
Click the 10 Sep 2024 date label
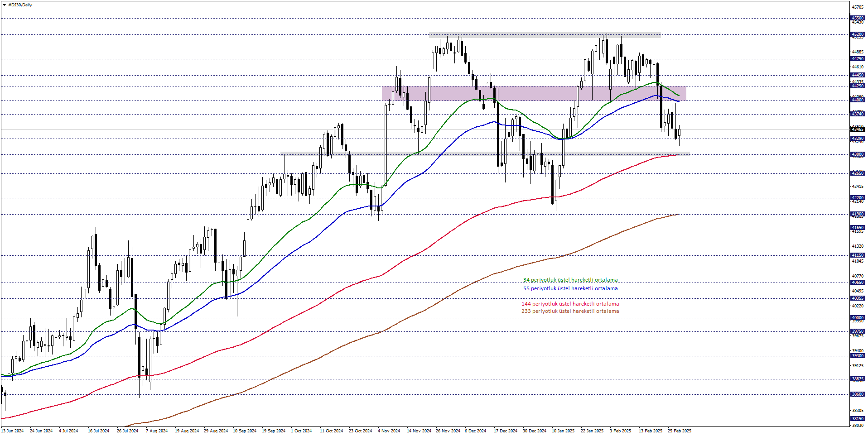(x=245, y=431)
